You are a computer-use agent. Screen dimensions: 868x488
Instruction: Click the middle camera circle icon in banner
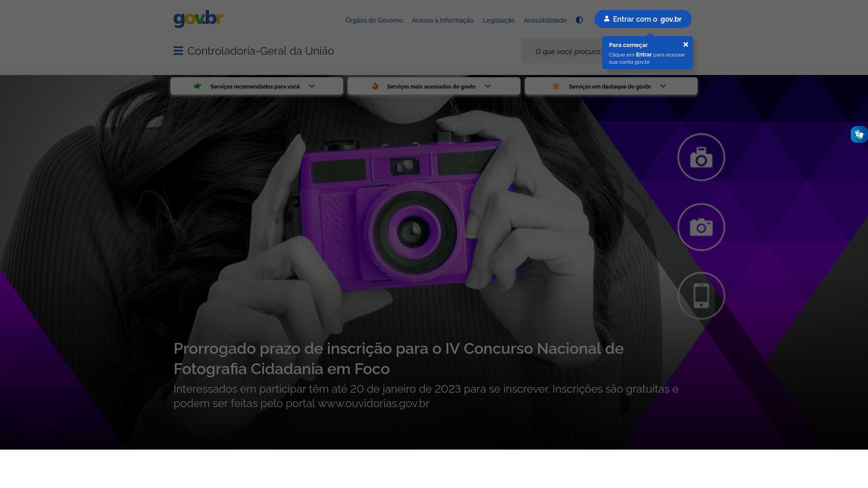(701, 227)
